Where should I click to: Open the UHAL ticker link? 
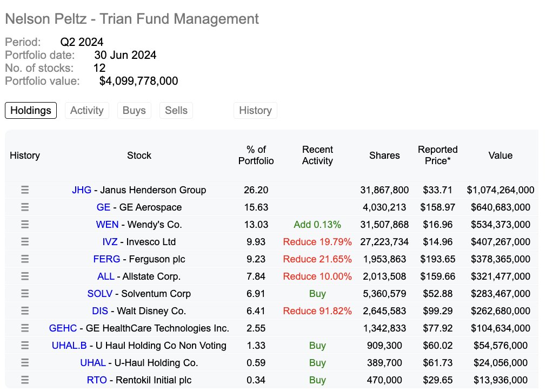(x=93, y=363)
